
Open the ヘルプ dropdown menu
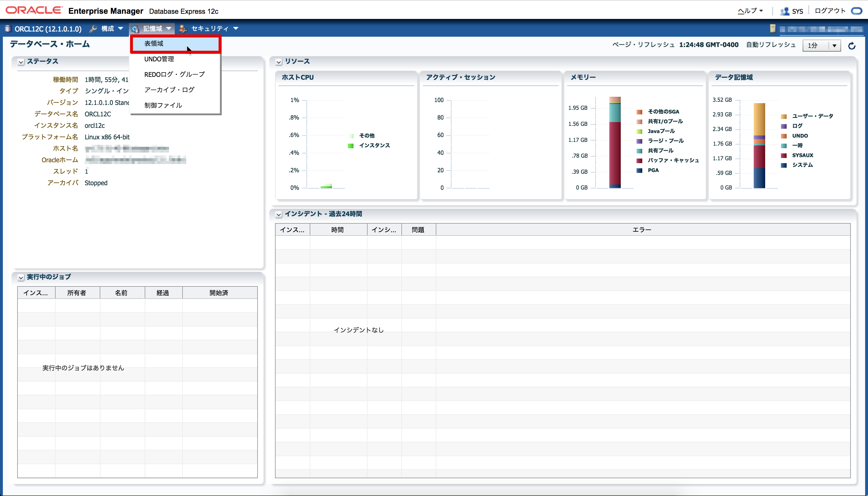750,11
